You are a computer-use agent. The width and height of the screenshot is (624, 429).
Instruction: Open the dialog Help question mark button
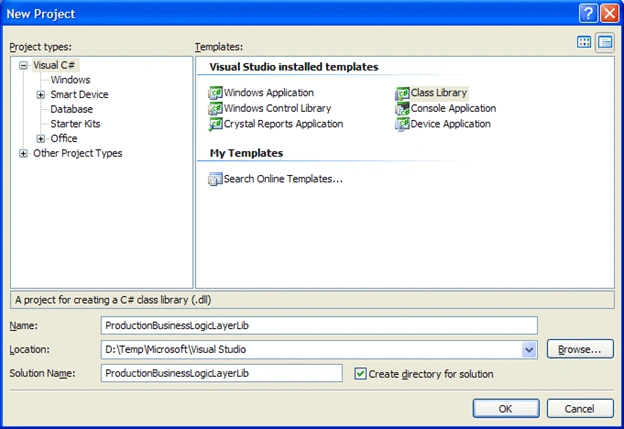pyautogui.click(x=588, y=14)
